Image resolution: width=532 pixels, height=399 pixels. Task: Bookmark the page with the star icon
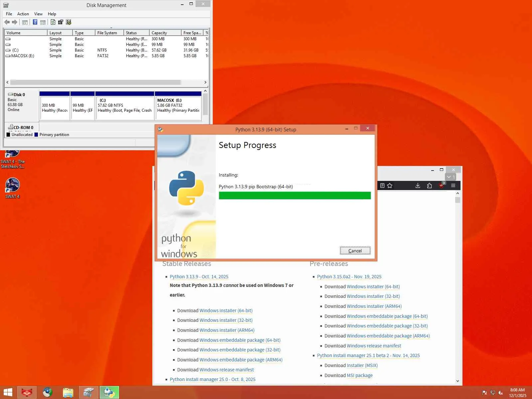[390, 186]
